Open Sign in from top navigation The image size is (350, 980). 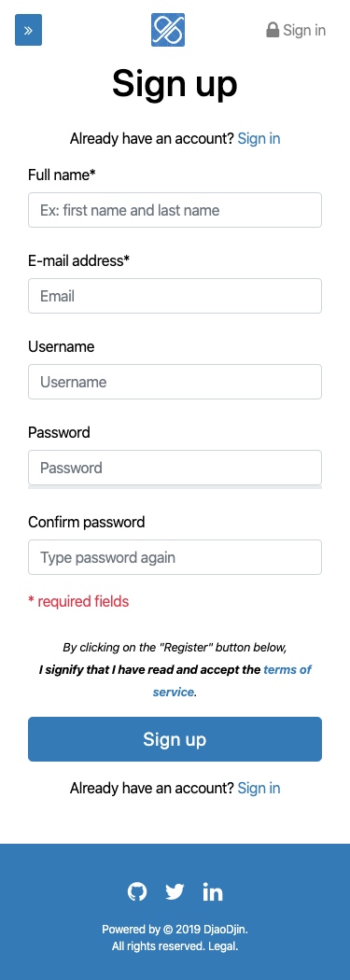click(x=296, y=30)
